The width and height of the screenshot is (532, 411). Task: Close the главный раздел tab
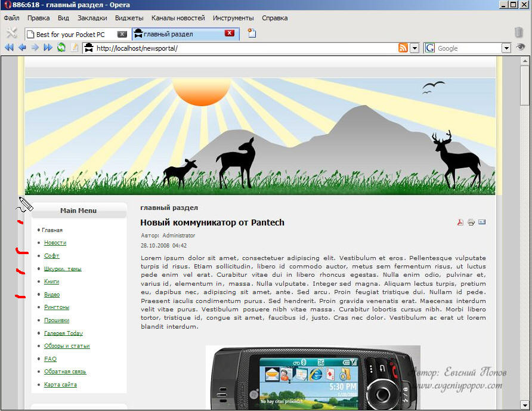point(230,33)
